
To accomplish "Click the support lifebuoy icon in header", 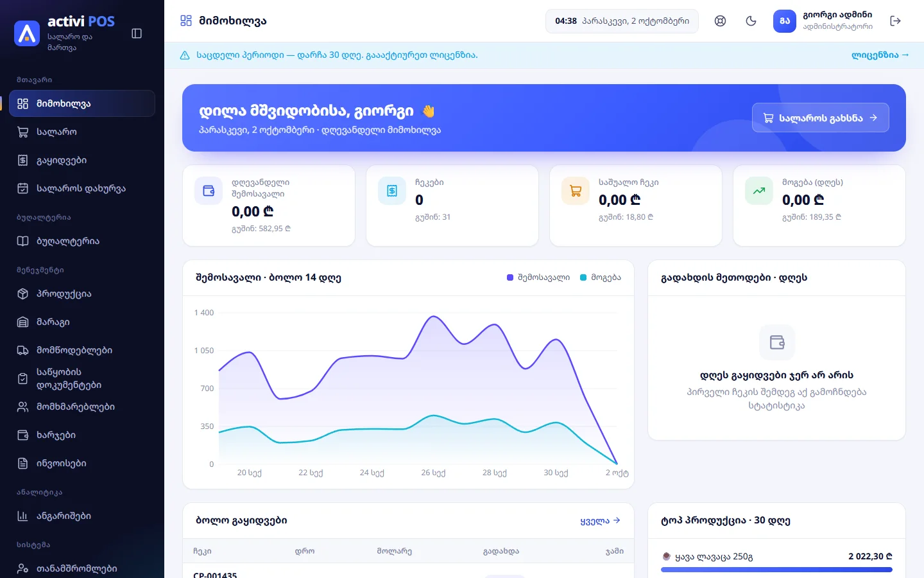I will click(x=721, y=21).
